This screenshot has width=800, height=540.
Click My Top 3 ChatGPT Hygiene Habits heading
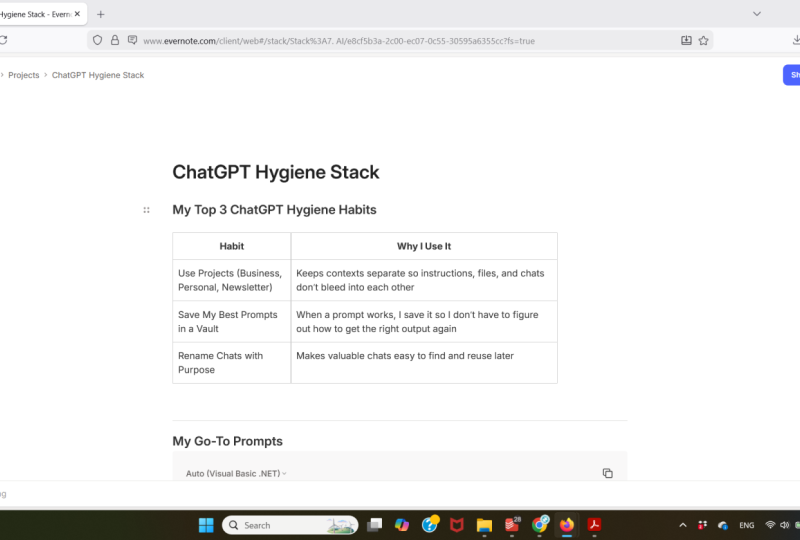click(274, 210)
